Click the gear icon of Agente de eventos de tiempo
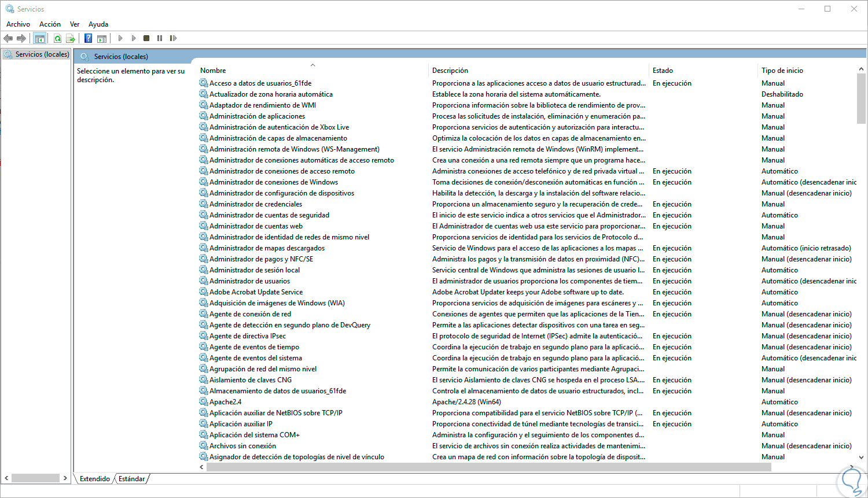The width and height of the screenshot is (868, 498). (x=204, y=346)
